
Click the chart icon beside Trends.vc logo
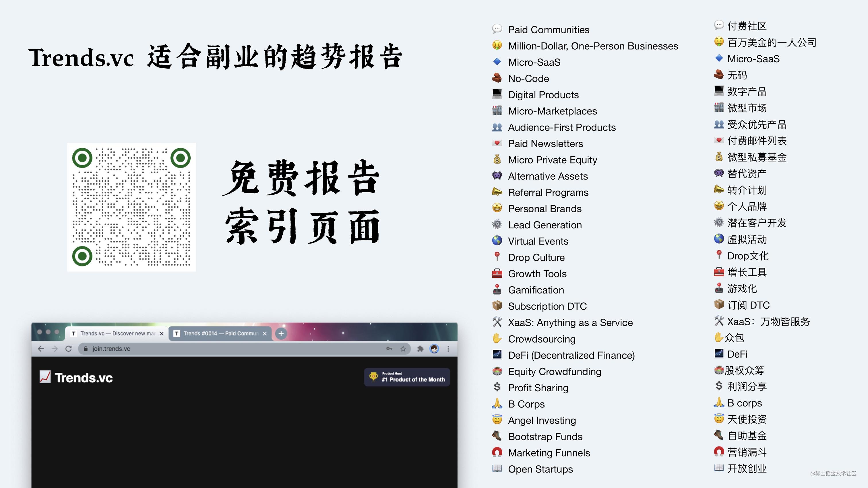tap(45, 377)
